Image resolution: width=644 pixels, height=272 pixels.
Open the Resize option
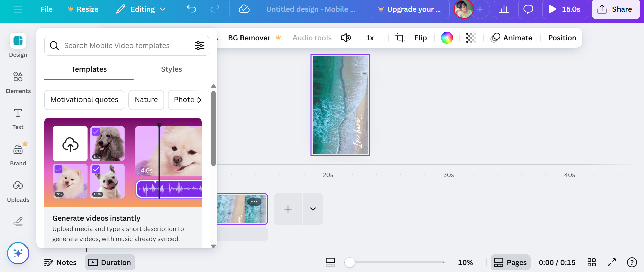pyautogui.click(x=83, y=9)
